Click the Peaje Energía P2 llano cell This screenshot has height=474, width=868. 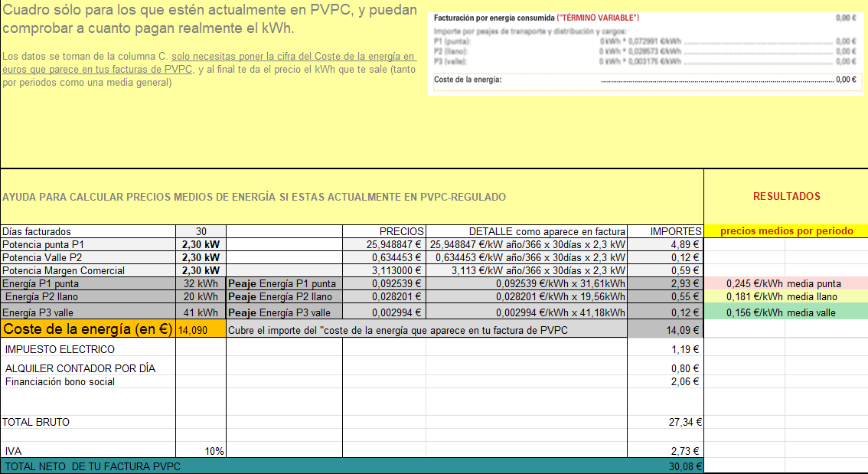(285, 297)
